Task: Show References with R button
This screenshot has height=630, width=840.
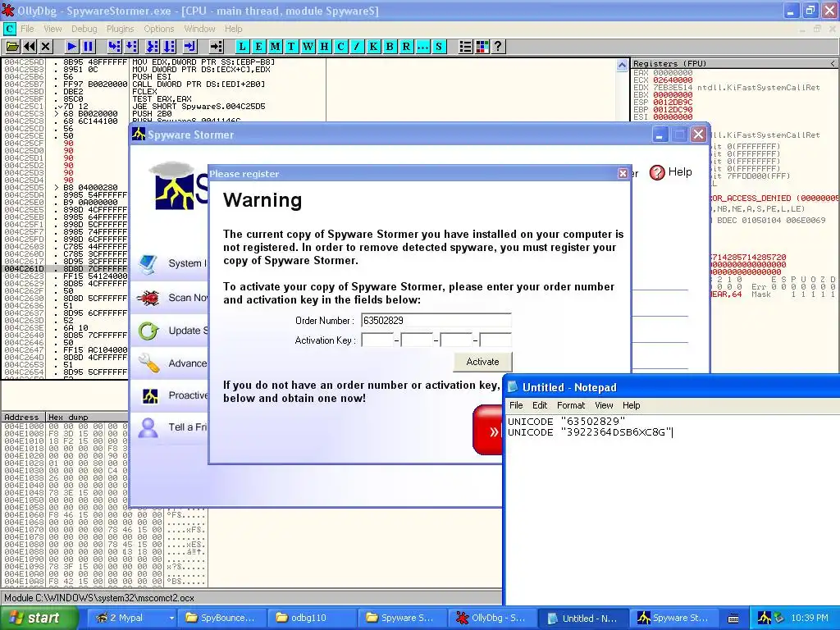Action: [406, 47]
